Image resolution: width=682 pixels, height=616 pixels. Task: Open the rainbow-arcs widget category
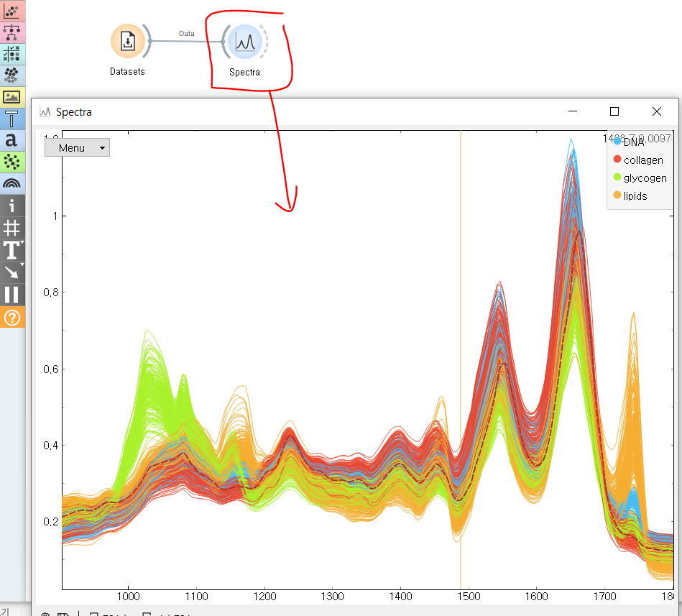(x=11, y=183)
